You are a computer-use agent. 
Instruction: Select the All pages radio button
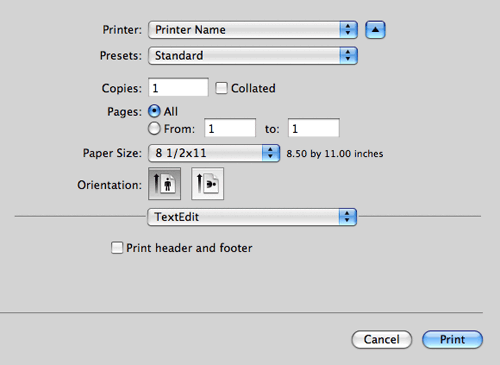click(154, 111)
